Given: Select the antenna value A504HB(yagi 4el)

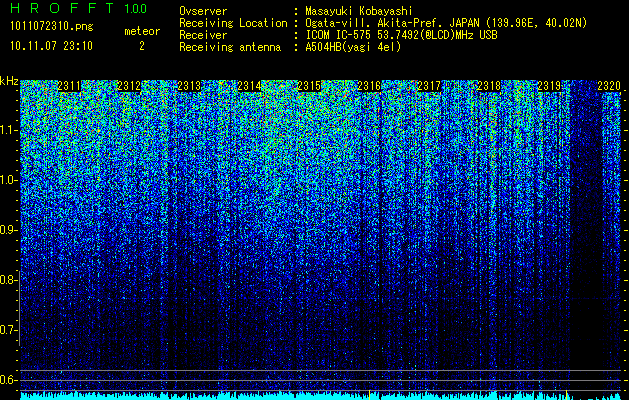Looking at the screenshot, I should (x=353, y=47).
